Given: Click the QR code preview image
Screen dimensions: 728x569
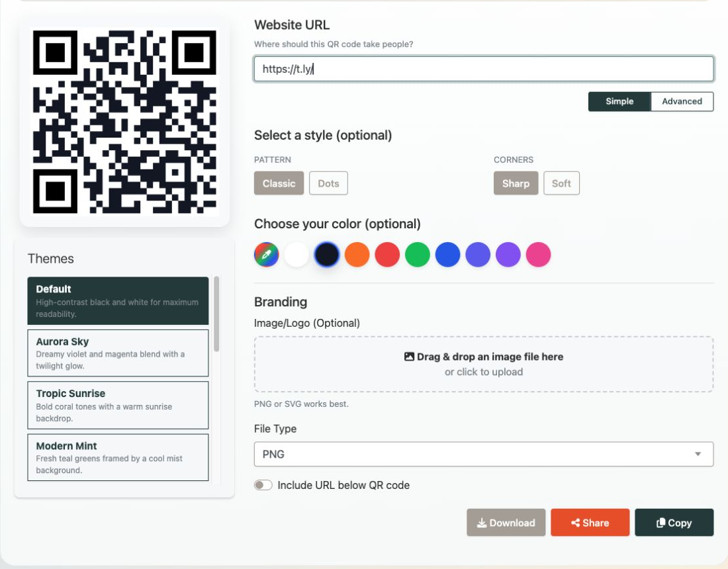Looking at the screenshot, I should click(124, 122).
